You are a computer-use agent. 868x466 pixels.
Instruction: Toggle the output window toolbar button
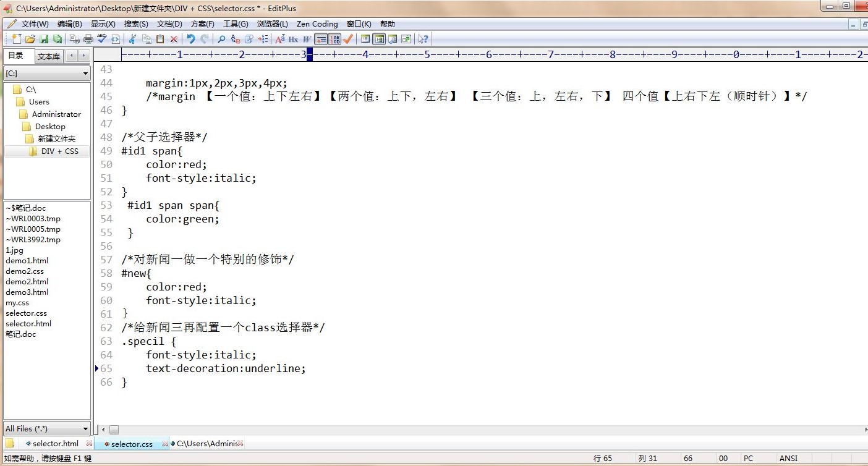pyautogui.click(x=393, y=39)
